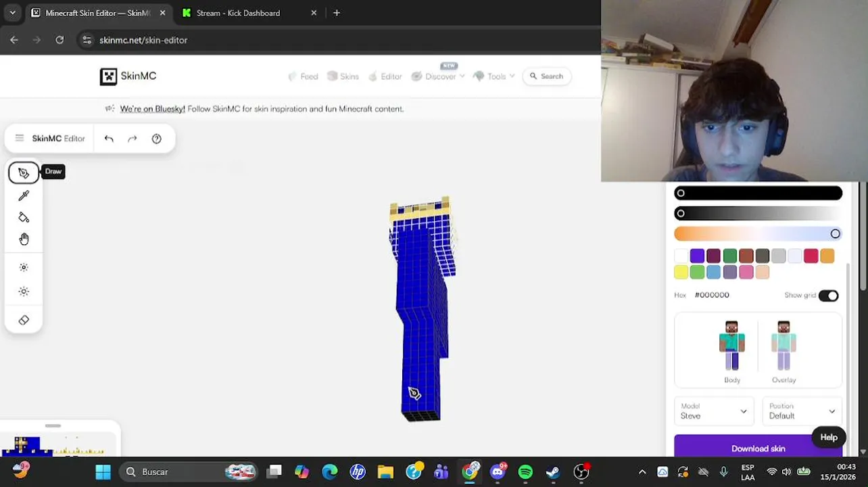The image size is (868, 487).
Task: Click the Download skin button
Action: pyautogui.click(x=758, y=447)
